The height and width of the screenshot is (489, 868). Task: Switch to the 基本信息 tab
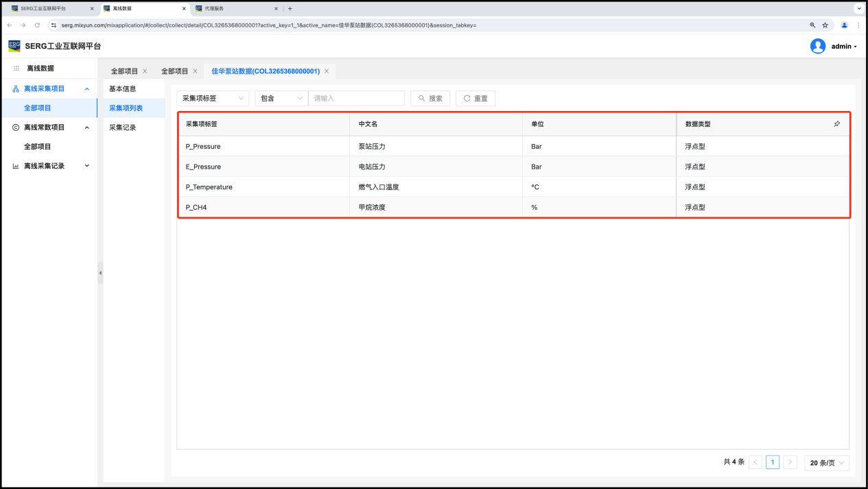pos(123,89)
